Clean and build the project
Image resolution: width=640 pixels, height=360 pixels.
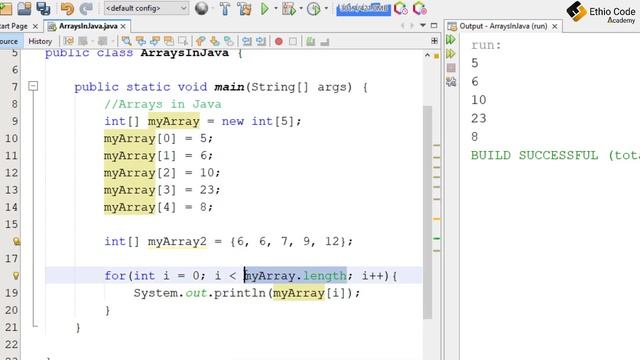244,9
